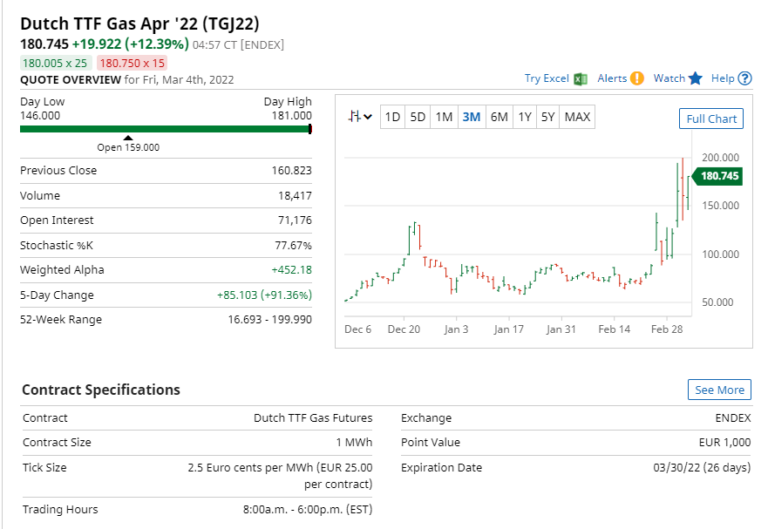
Task: Click the green 180.745 price label on chart
Action: pos(718,176)
